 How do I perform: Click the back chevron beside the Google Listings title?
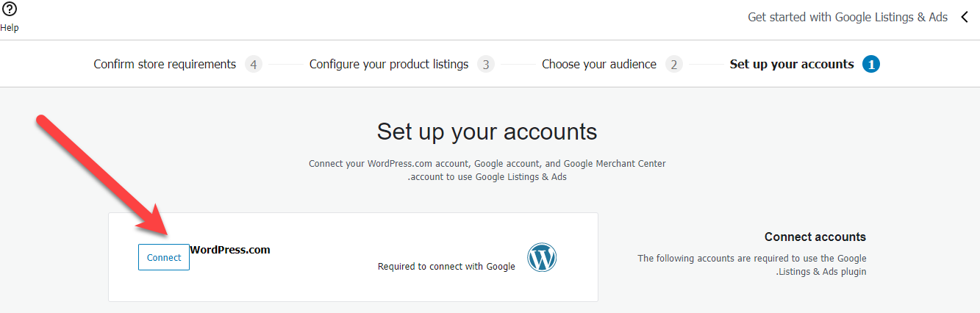(x=965, y=17)
